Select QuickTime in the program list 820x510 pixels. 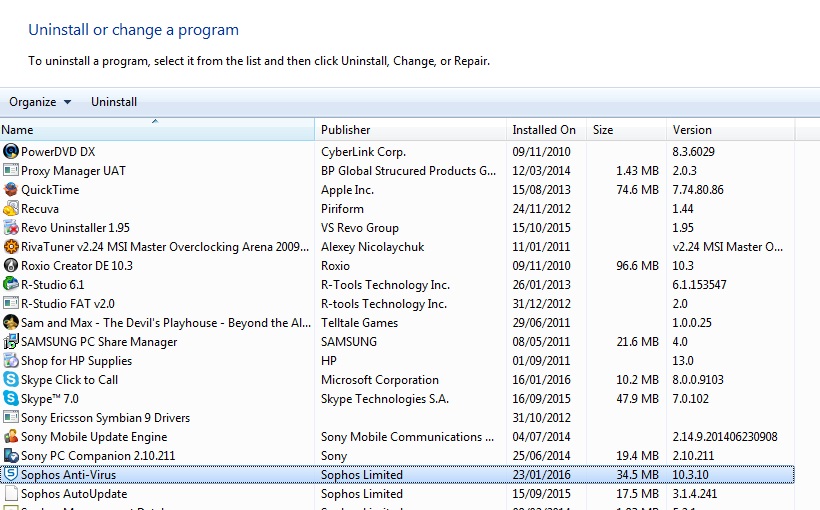tap(50, 190)
